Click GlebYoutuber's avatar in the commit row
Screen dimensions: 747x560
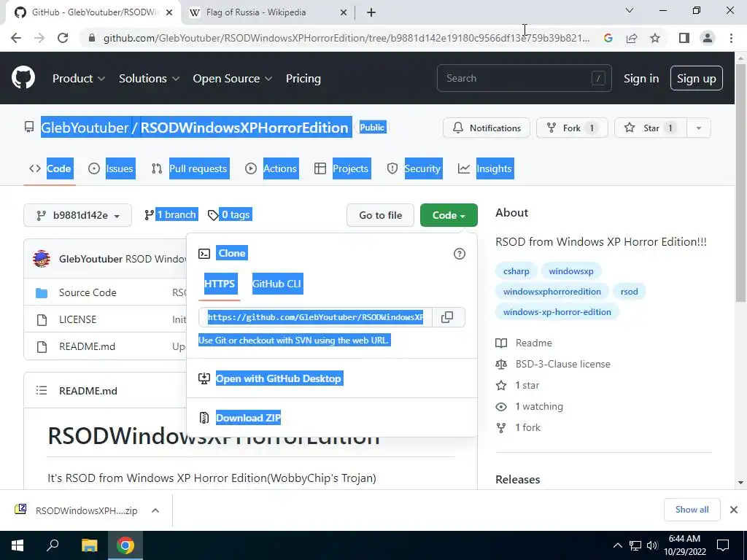42,259
